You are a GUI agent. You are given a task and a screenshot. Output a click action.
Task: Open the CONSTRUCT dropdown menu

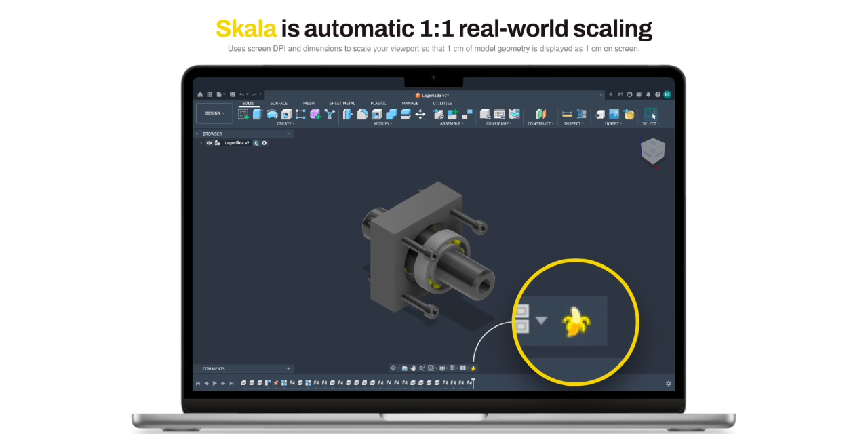coord(540,123)
